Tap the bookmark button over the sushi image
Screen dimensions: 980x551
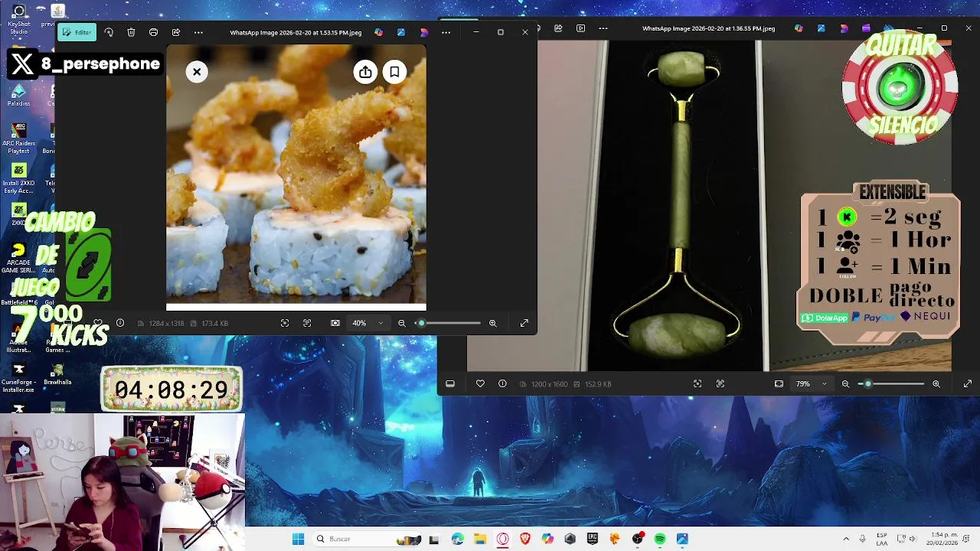[x=394, y=72]
